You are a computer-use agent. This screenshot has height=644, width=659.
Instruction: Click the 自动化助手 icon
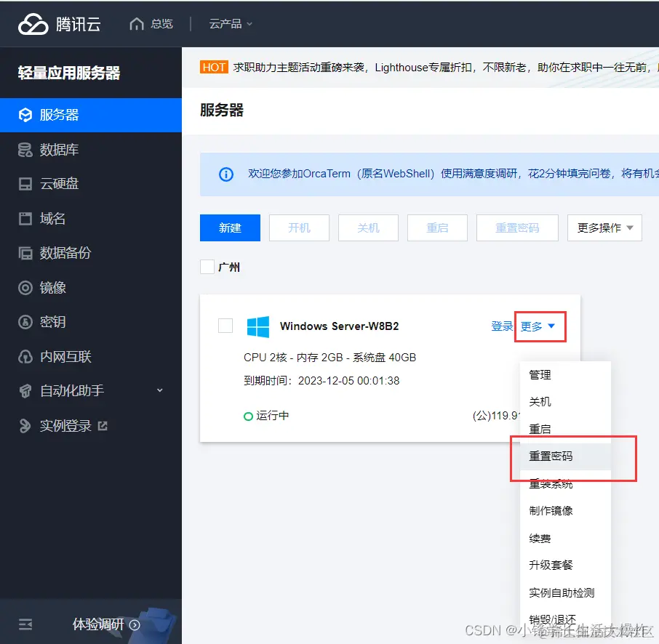25,390
